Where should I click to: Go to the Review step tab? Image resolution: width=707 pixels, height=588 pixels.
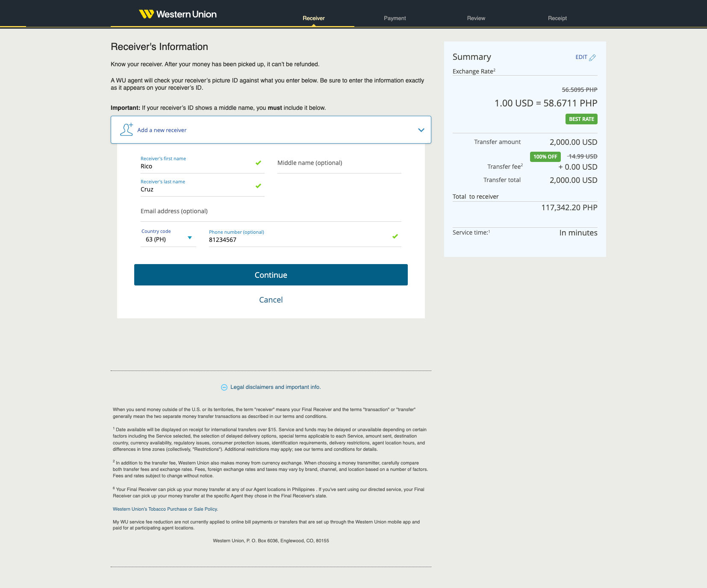click(x=476, y=18)
